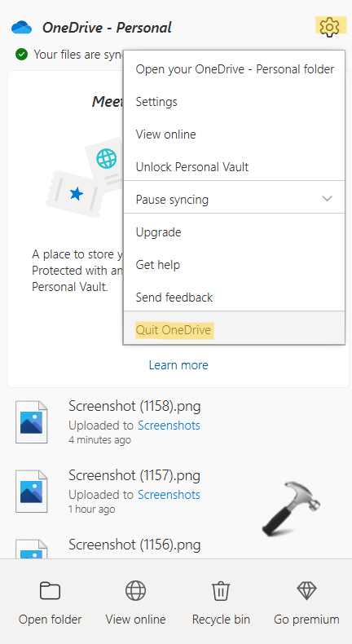Image resolution: width=352 pixels, height=644 pixels.
Task: Click the OneDrive cloud logo
Action: (22, 28)
